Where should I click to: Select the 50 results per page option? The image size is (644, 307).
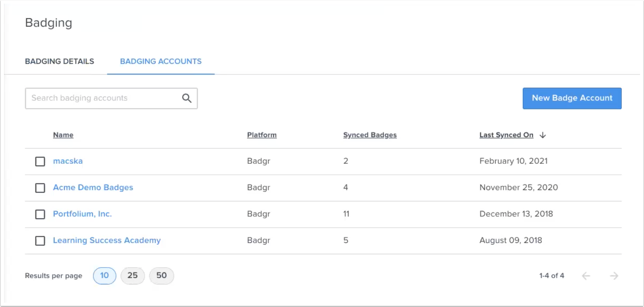(162, 275)
